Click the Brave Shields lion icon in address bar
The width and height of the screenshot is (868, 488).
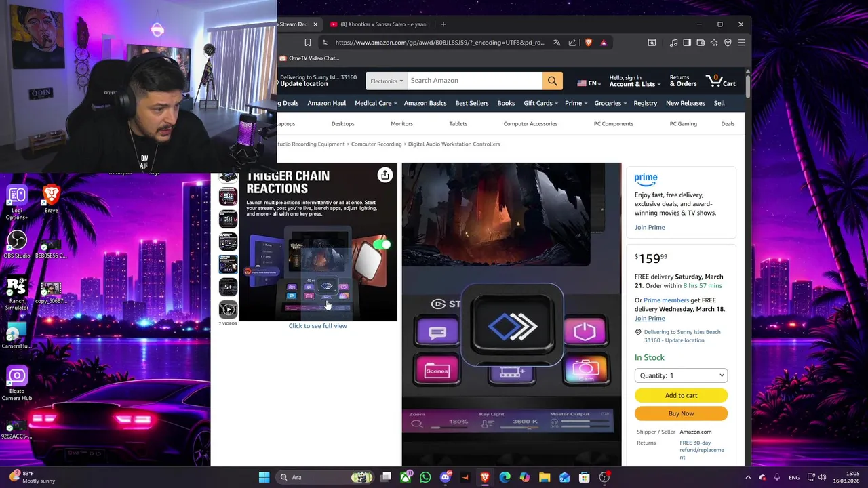588,43
